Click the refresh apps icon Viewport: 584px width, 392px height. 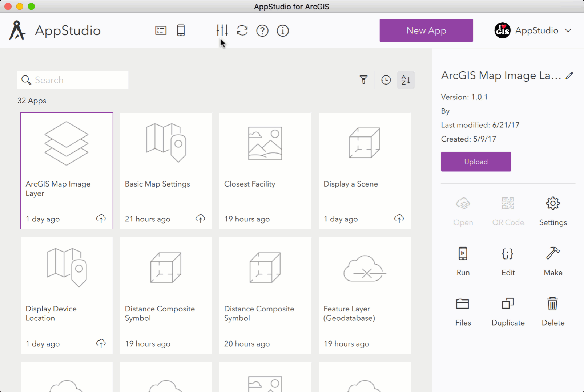[x=242, y=30]
